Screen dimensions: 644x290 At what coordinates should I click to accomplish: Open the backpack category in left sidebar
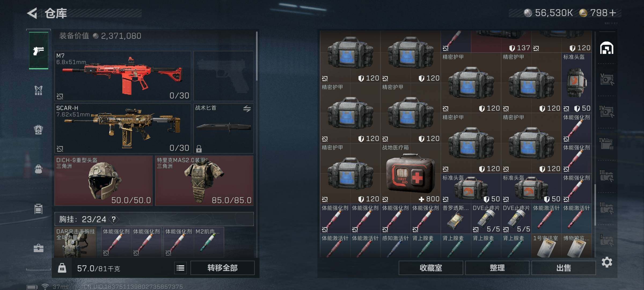[38, 169]
